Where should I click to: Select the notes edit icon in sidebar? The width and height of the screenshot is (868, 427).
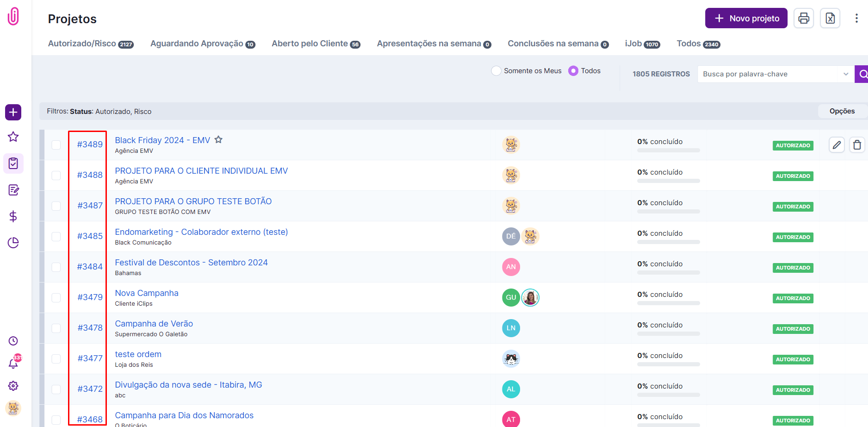(13, 190)
